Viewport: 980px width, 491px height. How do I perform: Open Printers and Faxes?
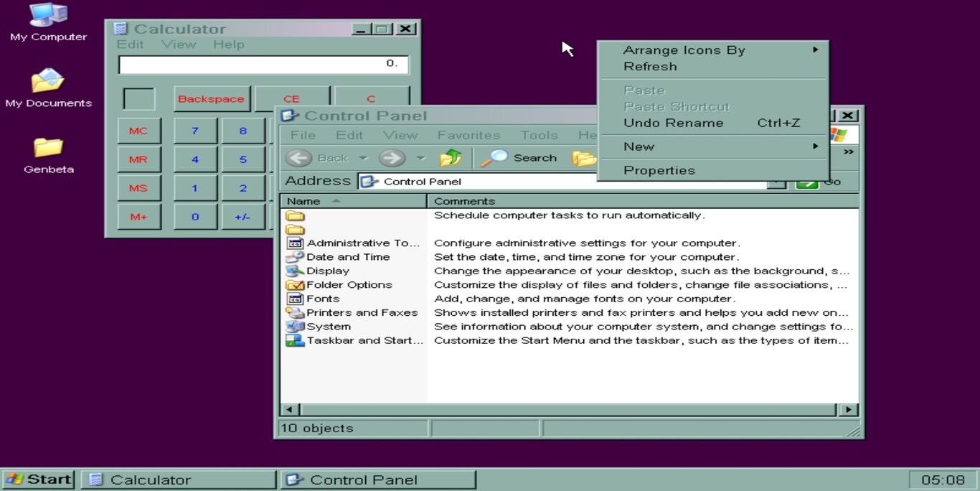pos(362,312)
